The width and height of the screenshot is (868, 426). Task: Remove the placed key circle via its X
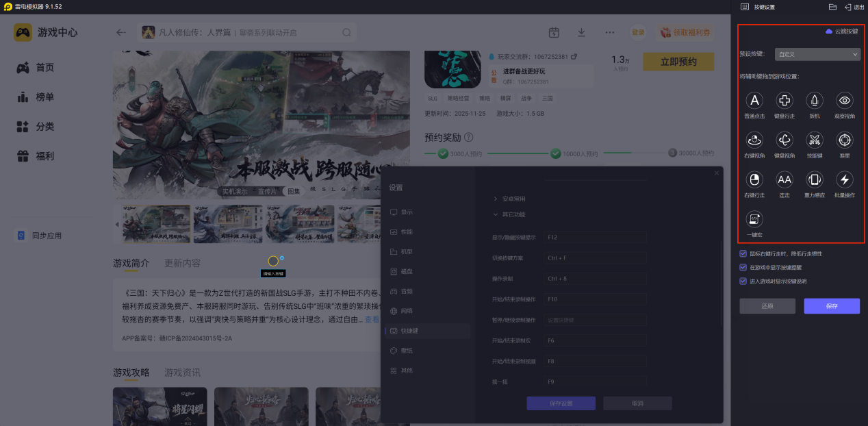coord(282,258)
